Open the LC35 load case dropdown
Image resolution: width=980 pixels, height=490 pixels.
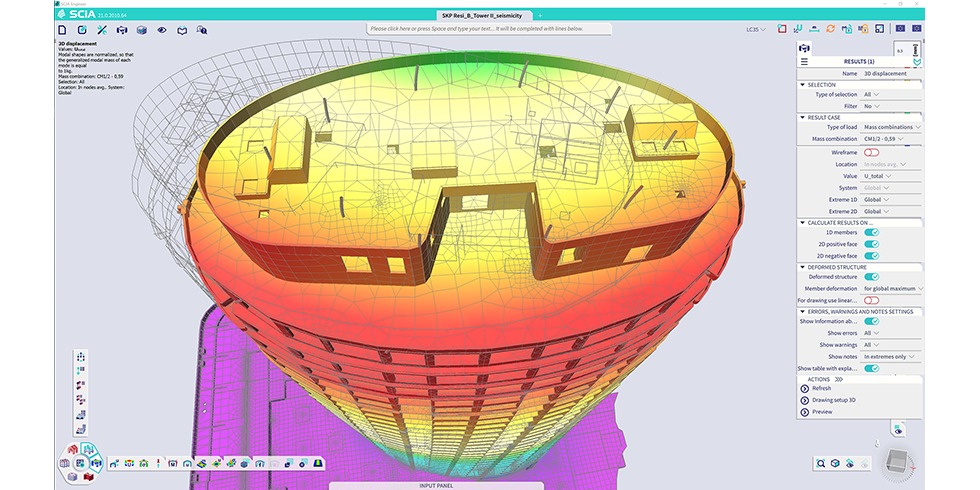(x=757, y=30)
